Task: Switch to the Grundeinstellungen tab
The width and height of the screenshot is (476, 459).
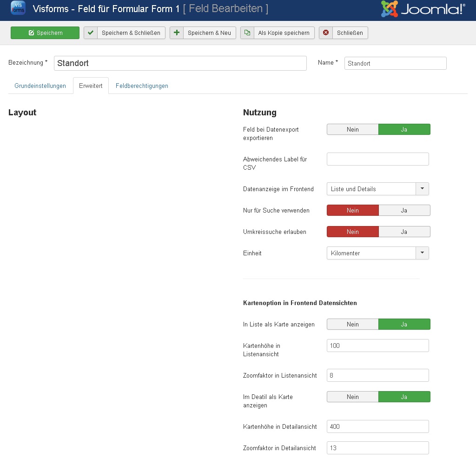Action: point(40,86)
